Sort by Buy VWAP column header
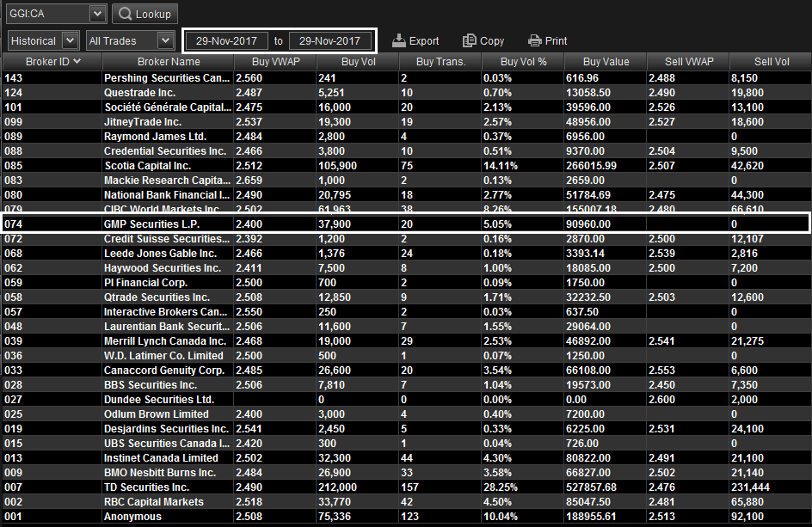 click(x=275, y=62)
